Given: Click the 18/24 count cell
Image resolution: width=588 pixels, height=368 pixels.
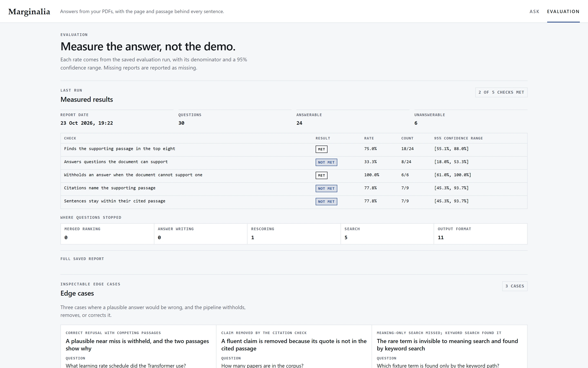Looking at the screenshot, I should [x=408, y=149].
